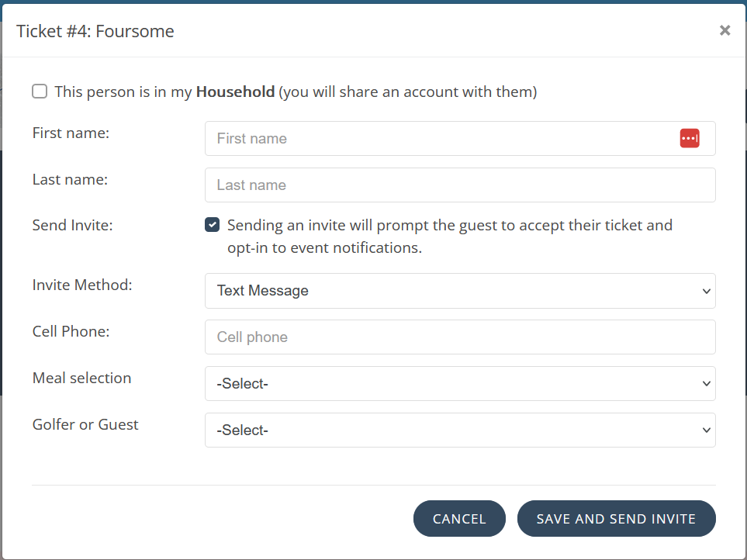Viewport: 747px width, 560px height.
Task: Uncheck the Send Invite checkbox
Action: click(x=212, y=225)
